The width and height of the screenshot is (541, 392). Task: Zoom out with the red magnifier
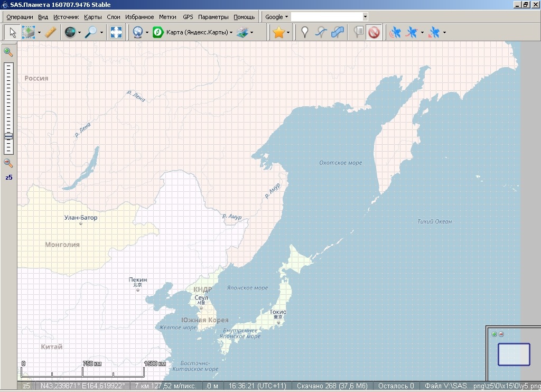click(8, 163)
